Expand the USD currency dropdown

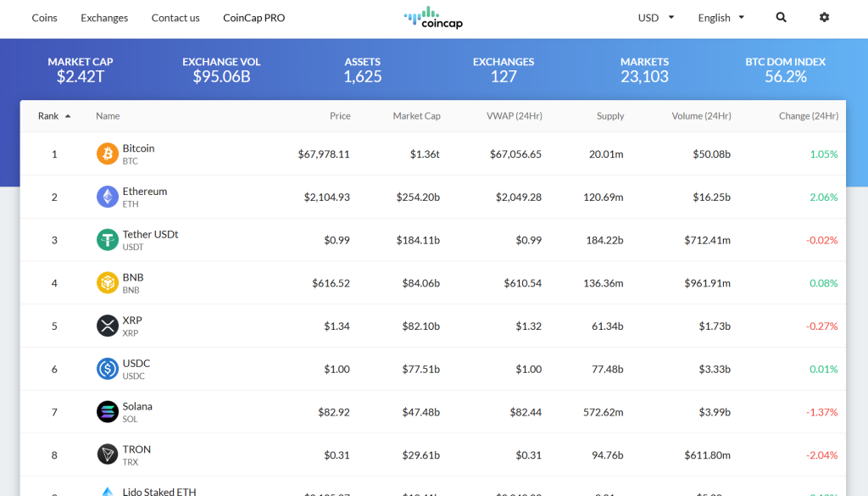tap(656, 18)
